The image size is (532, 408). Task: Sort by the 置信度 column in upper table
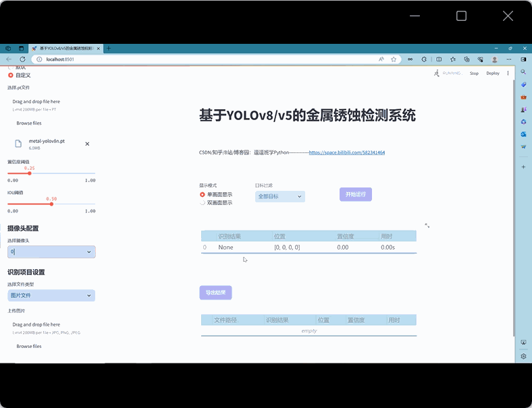[357, 236]
